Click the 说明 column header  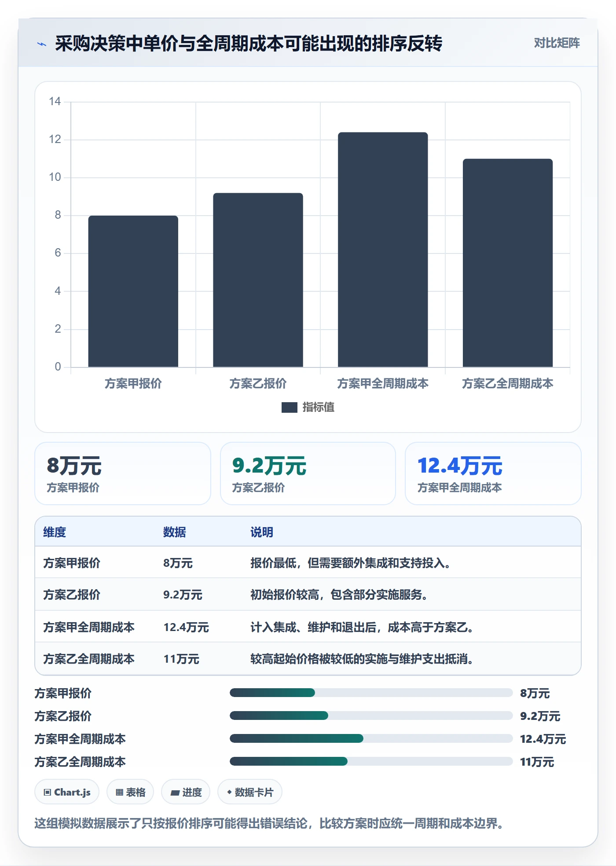pyautogui.click(x=262, y=532)
